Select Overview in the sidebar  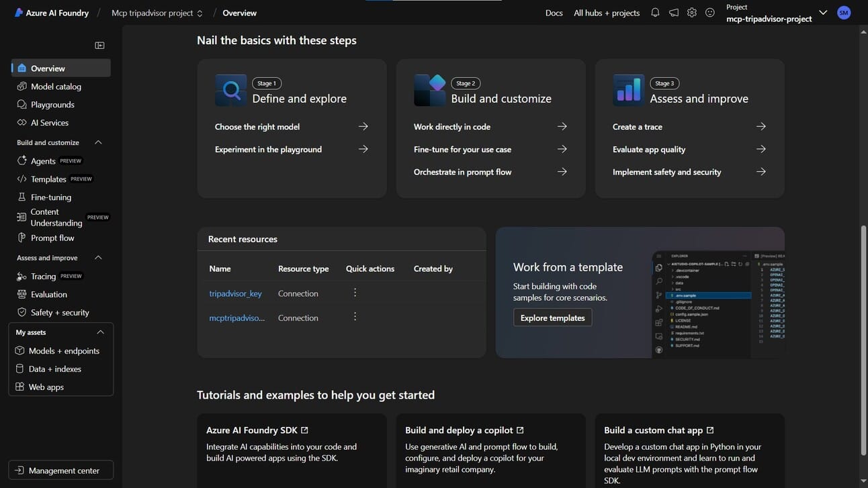(x=61, y=68)
